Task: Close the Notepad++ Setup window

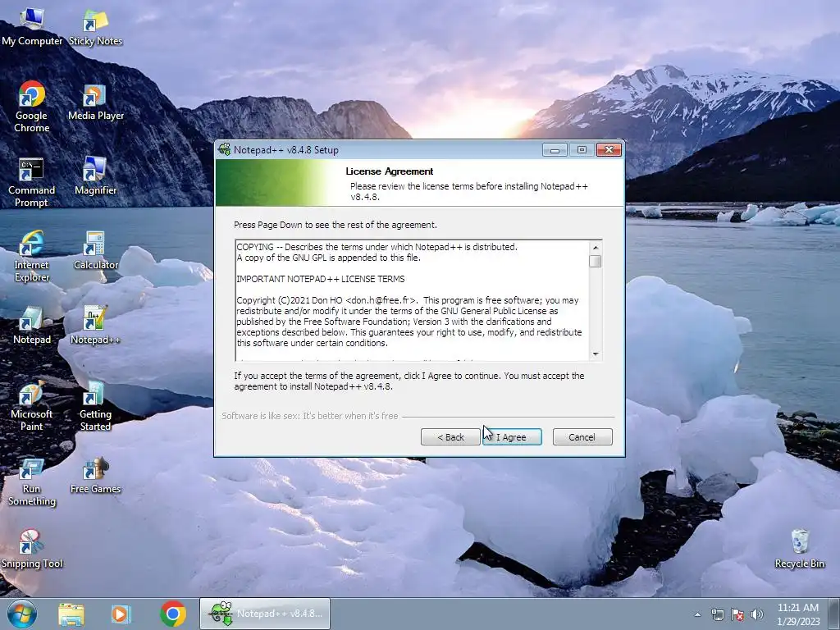Action: coord(609,150)
